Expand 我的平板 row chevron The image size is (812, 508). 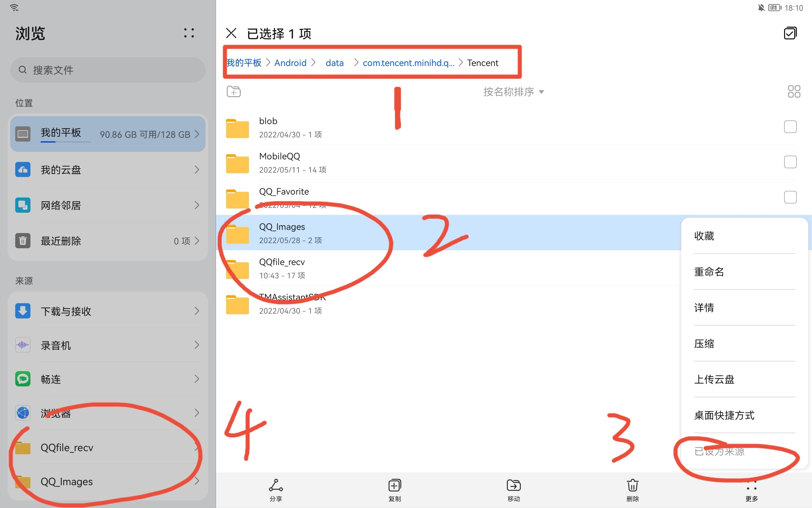(x=197, y=134)
